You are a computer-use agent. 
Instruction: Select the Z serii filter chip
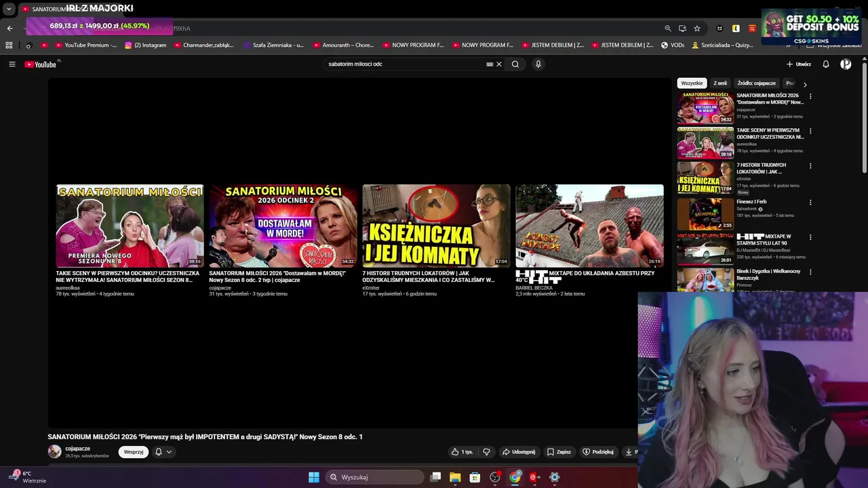720,83
